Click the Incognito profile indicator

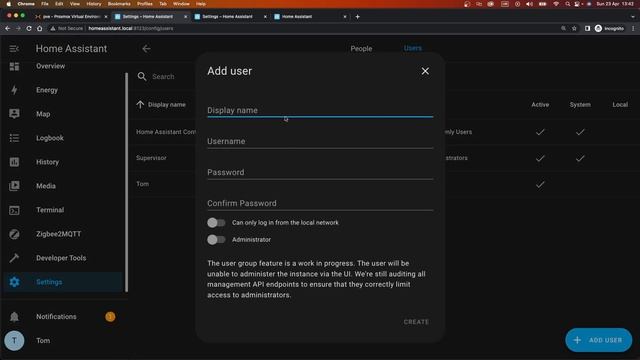click(609, 29)
